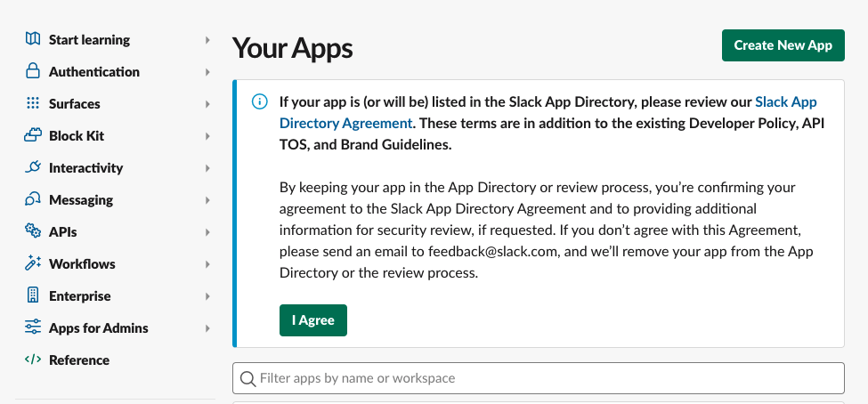The width and height of the screenshot is (868, 404).
Task: Click the magnifier icon in the filter box
Action: (x=248, y=378)
